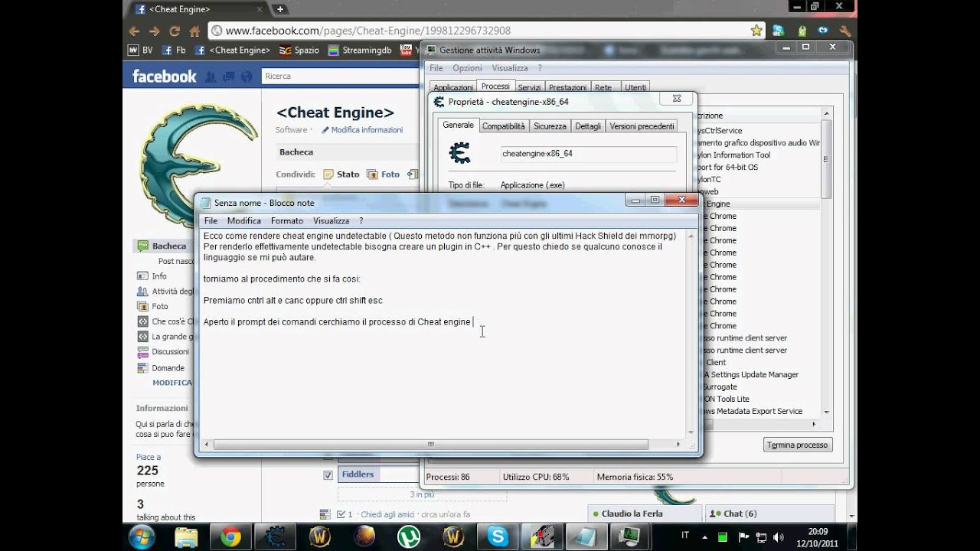Switch to Cheat Engine in taskbar
The image size is (980, 551).
tap(276, 537)
